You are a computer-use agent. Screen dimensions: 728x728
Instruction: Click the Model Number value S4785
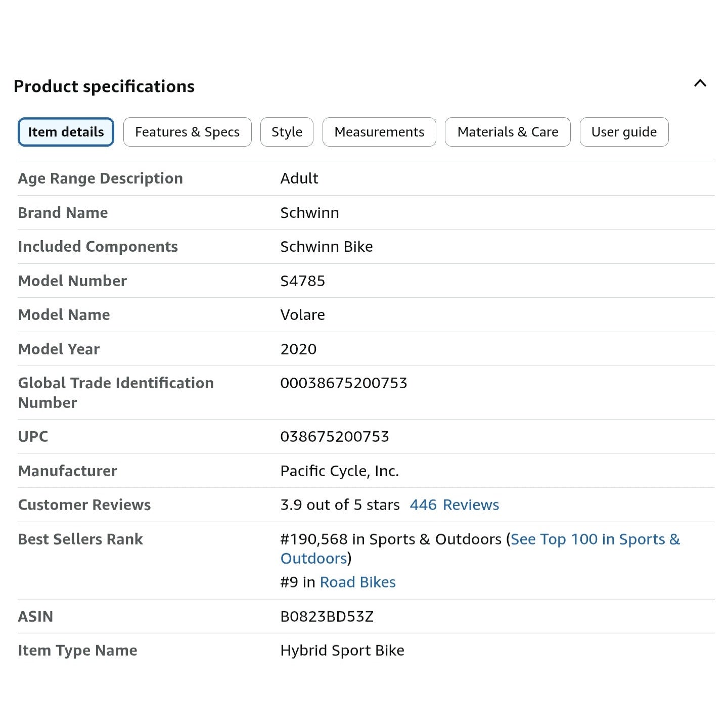coord(302,281)
